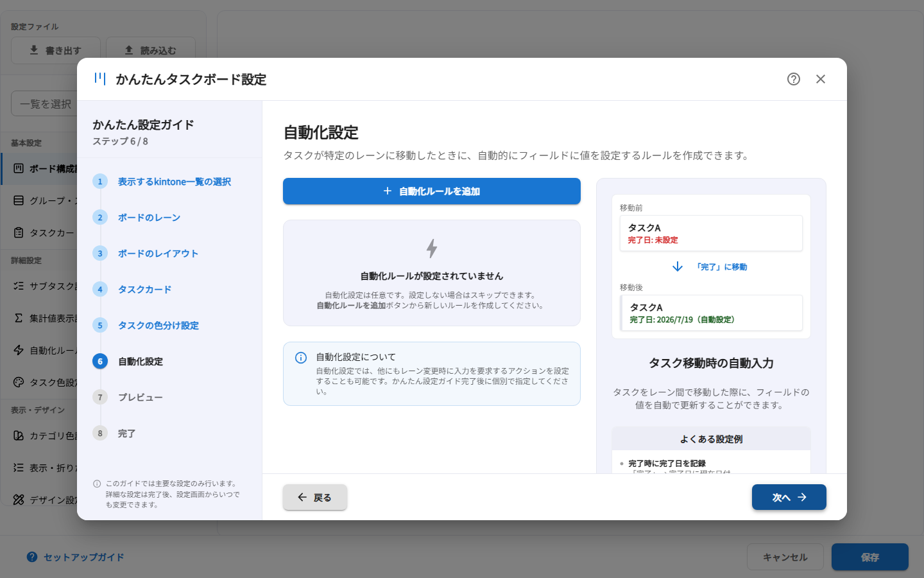Select ボード構成 in background sidebar

[x=39, y=169]
